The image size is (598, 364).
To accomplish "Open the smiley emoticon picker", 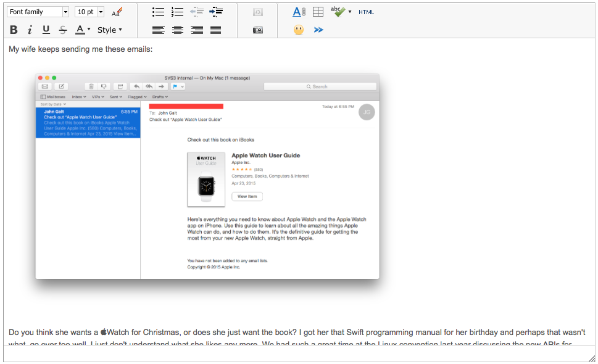I will tap(299, 30).
